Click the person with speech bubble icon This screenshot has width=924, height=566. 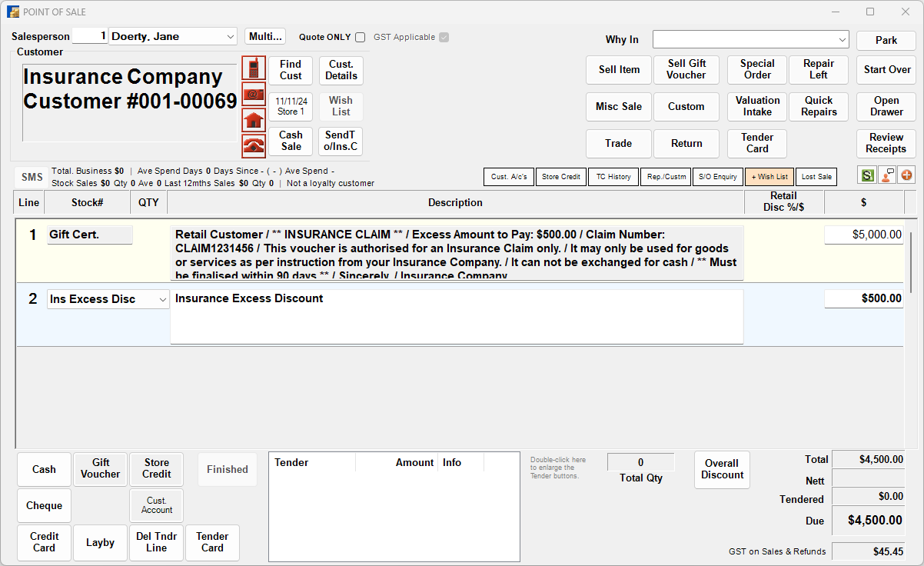click(886, 176)
